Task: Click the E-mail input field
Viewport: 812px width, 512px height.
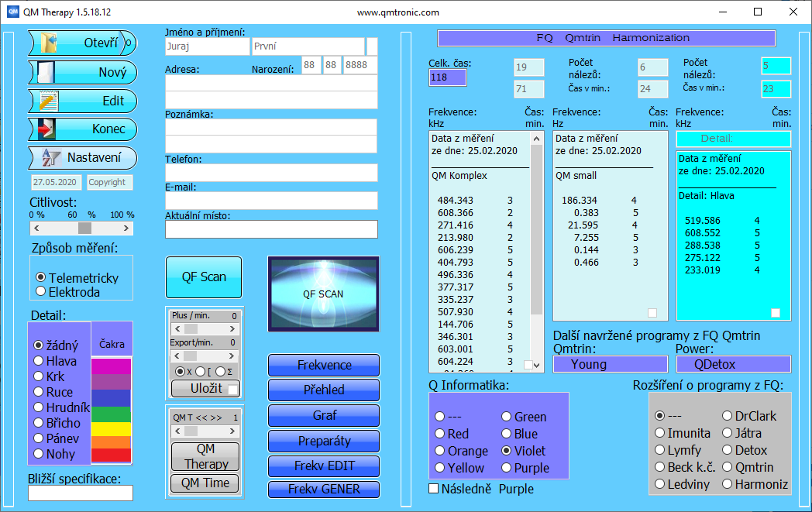Action: pos(271,201)
